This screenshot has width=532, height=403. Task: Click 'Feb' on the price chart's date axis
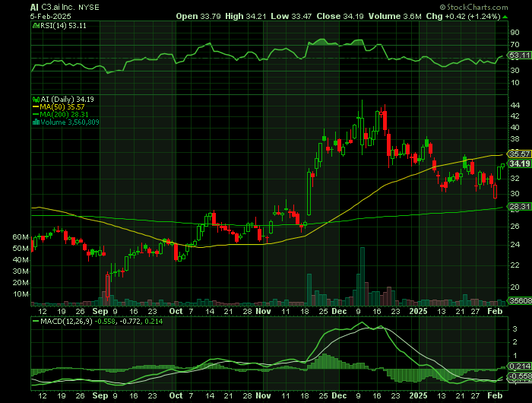pos(495,312)
